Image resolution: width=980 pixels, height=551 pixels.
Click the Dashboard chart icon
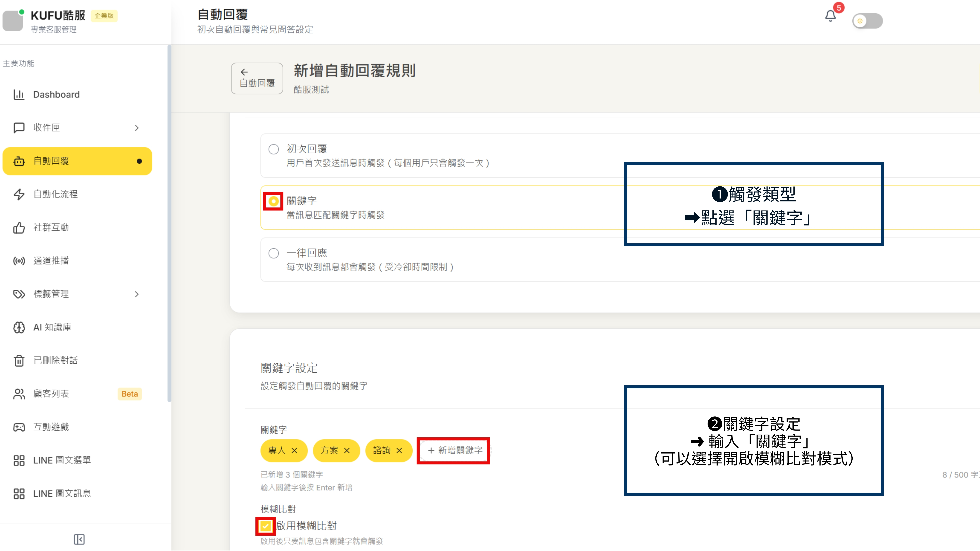pos(19,95)
